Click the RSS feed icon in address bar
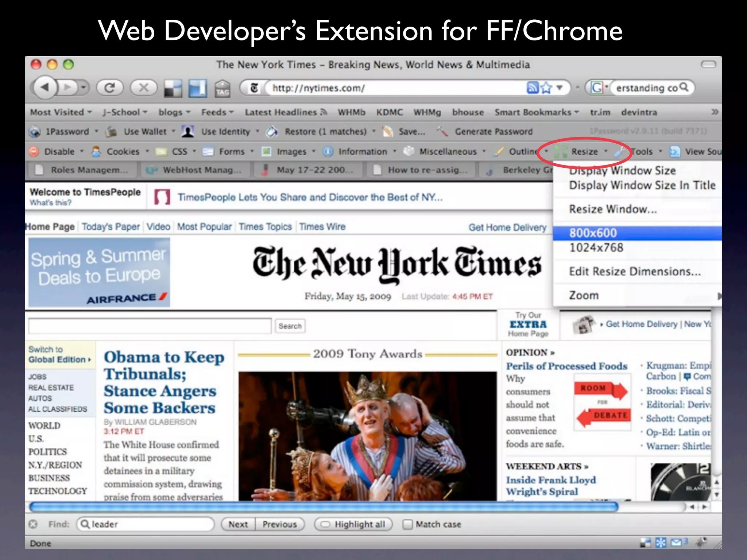The height and width of the screenshot is (560, 747). pyautogui.click(x=533, y=88)
